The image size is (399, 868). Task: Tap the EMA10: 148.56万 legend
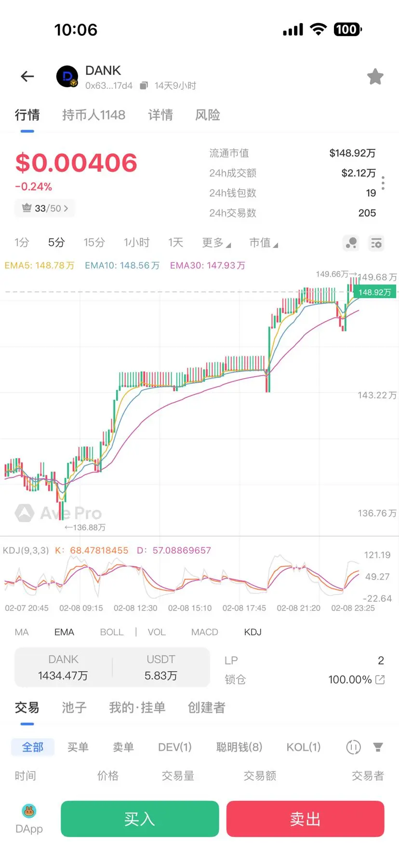[122, 265]
